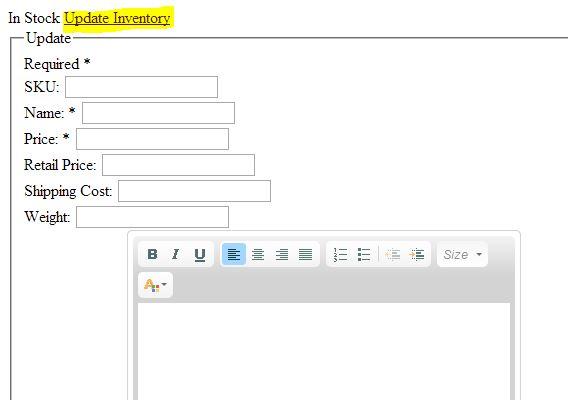This screenshot has width=568, height=400.
Task: Toggle underline formatting in editor
Action: (200, 254)
